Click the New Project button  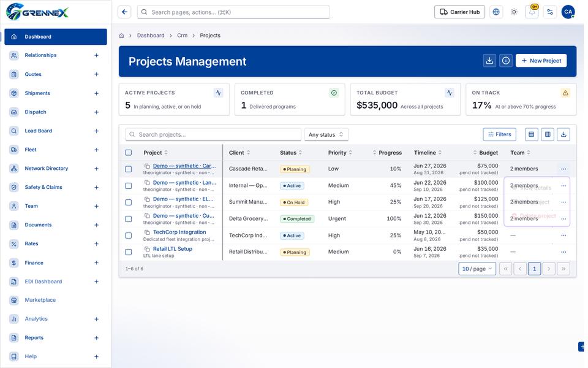[541, 61]
